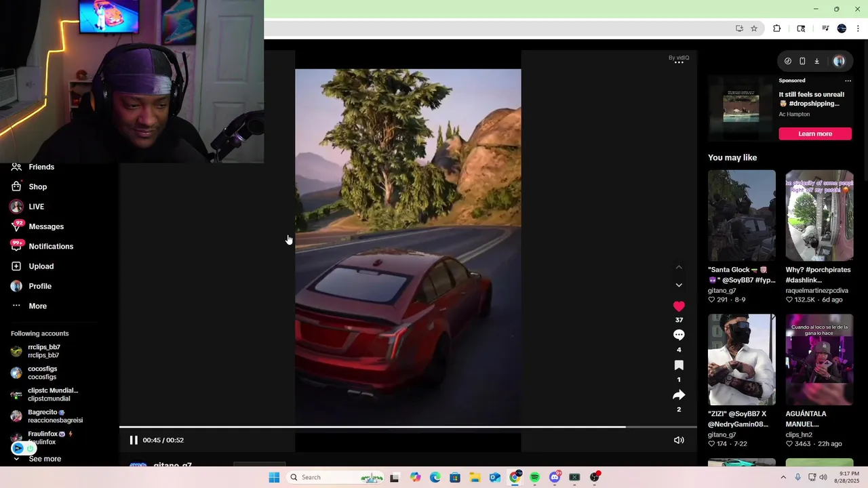This screenshot has width=868, height=488.
Task: Like the video with the heart icon
Action: 679,306
